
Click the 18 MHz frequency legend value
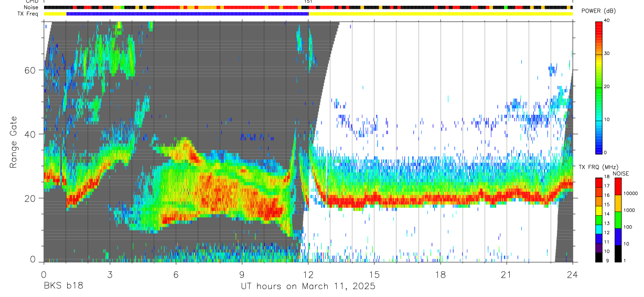coord(607,178)
